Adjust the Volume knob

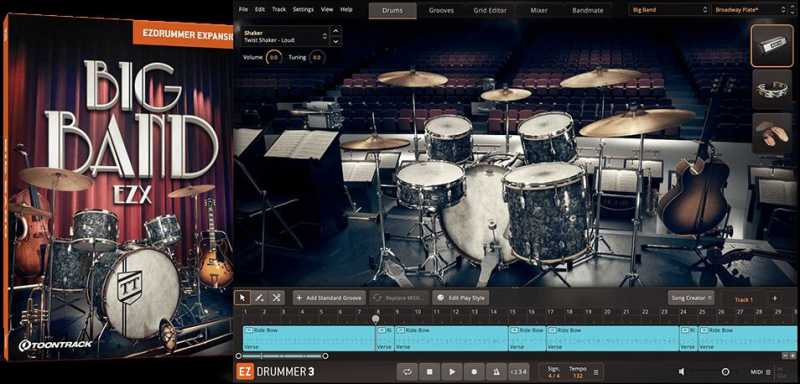[x=274, y=58]
